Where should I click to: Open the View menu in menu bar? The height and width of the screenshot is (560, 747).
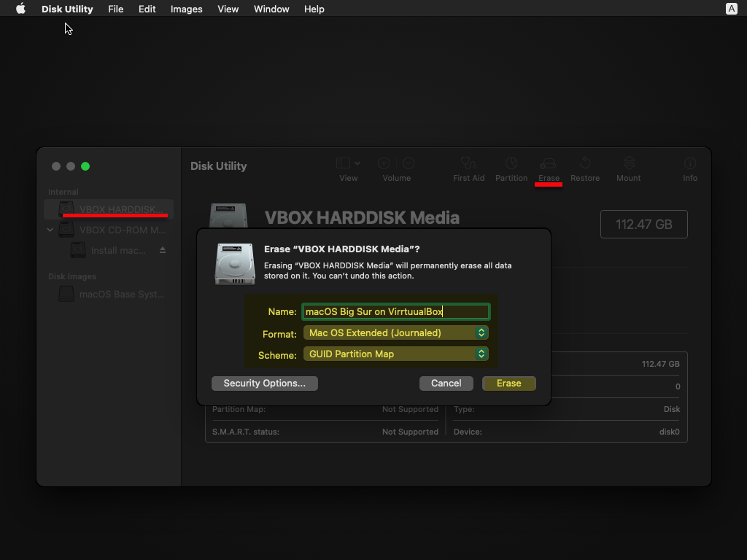click(x=228, y=9)
